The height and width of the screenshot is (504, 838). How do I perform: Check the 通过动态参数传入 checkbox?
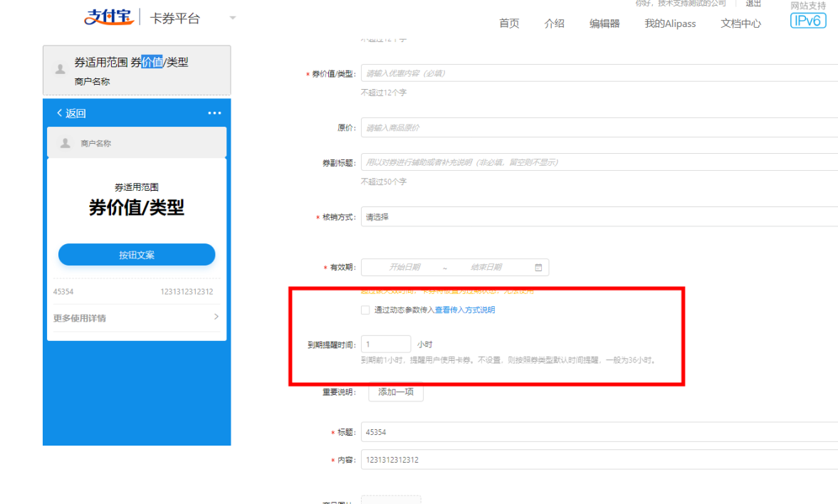(x=365, y=310)
